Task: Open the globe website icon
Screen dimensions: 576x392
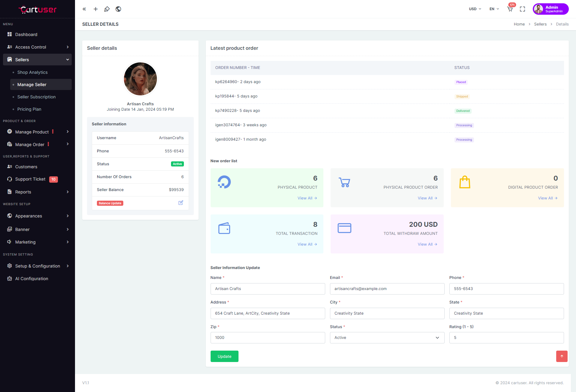Action: pos(118,9)
